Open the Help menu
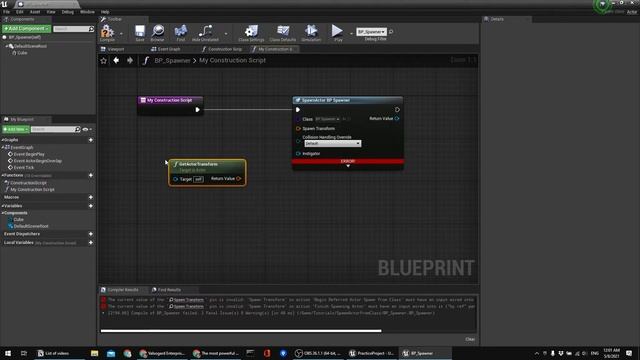This screenshot has height=360, width=640. 105,12
